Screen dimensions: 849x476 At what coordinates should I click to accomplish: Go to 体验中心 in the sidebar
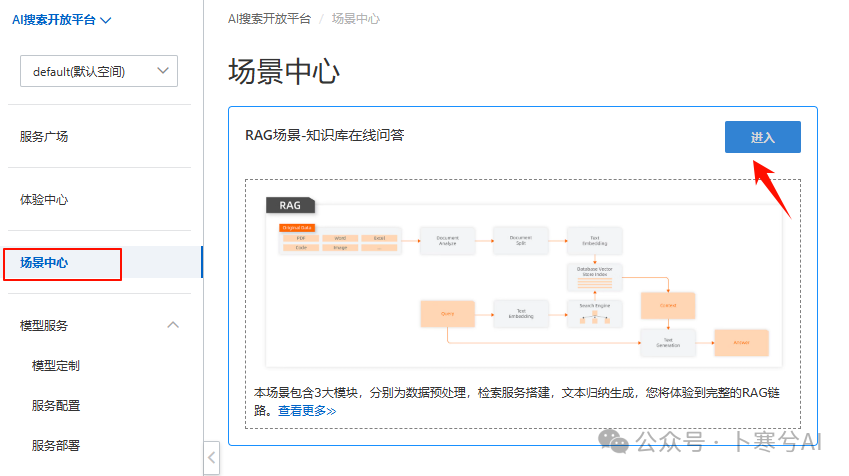(44, 199)
